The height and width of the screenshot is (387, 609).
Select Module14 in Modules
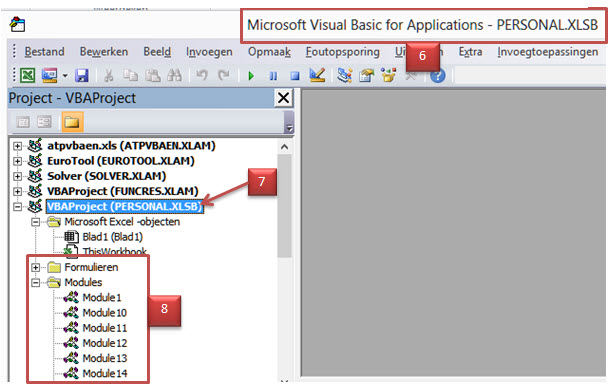104,373
